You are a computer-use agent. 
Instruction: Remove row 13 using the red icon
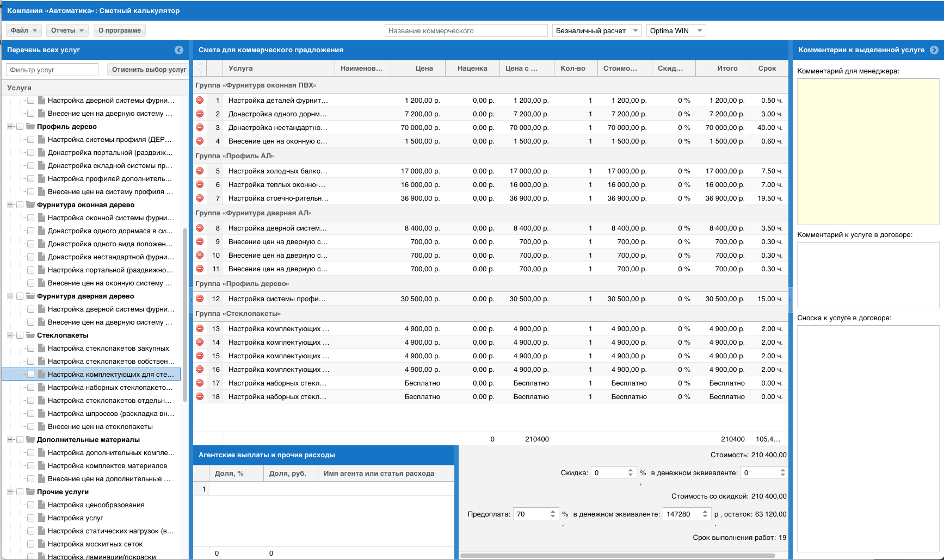pyautogui.click(x=200, y=328)
